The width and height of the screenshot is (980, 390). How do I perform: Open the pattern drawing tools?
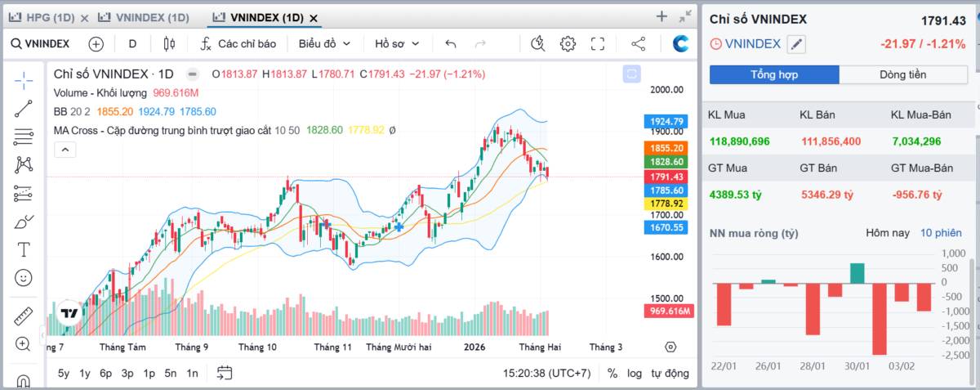(24, 164)
